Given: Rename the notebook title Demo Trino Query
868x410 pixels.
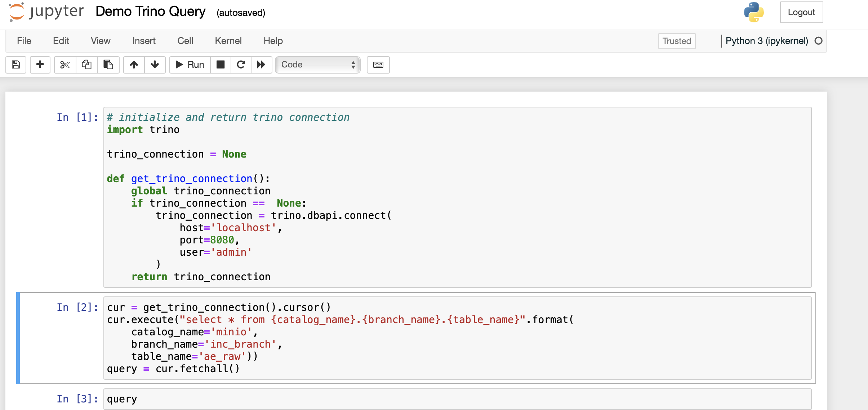Looking at the screenshot, I should (150, 12).
